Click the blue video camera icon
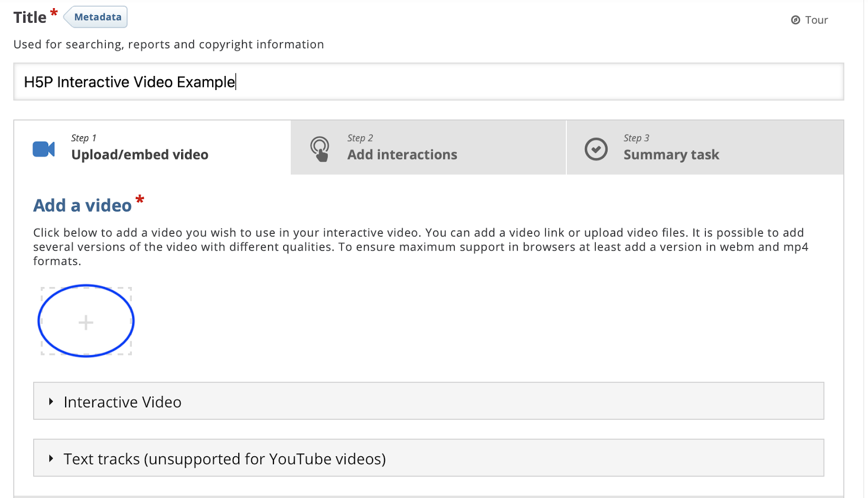The width and height of the screenshot is (868, 498). [44, 149]
